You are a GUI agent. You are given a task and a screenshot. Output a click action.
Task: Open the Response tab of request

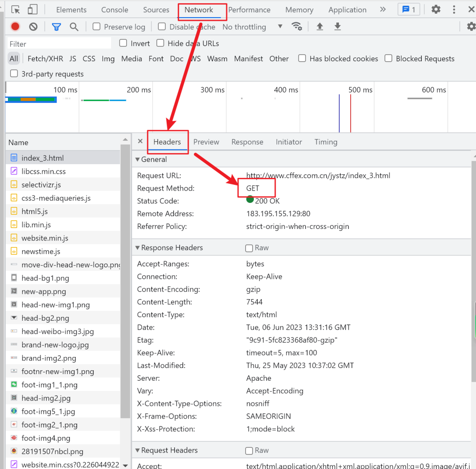(247, 142)
